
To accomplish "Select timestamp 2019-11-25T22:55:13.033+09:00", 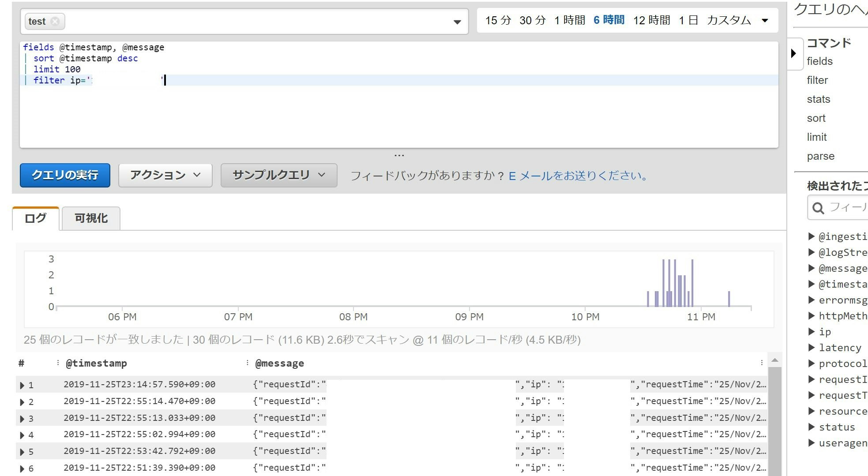I will (139, 418).
